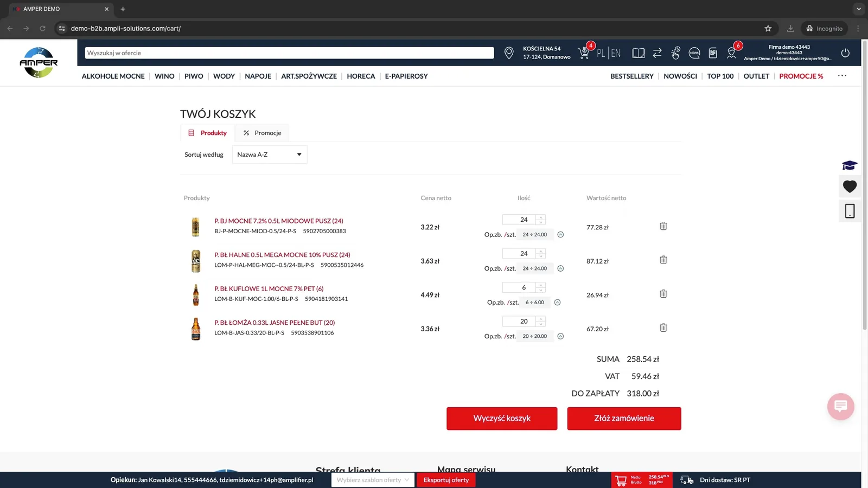Remove P. BŁ HALNE 0.5L row via trash icon
The image size is (868, 488).
pyautogui.click(x=663, y=260)
